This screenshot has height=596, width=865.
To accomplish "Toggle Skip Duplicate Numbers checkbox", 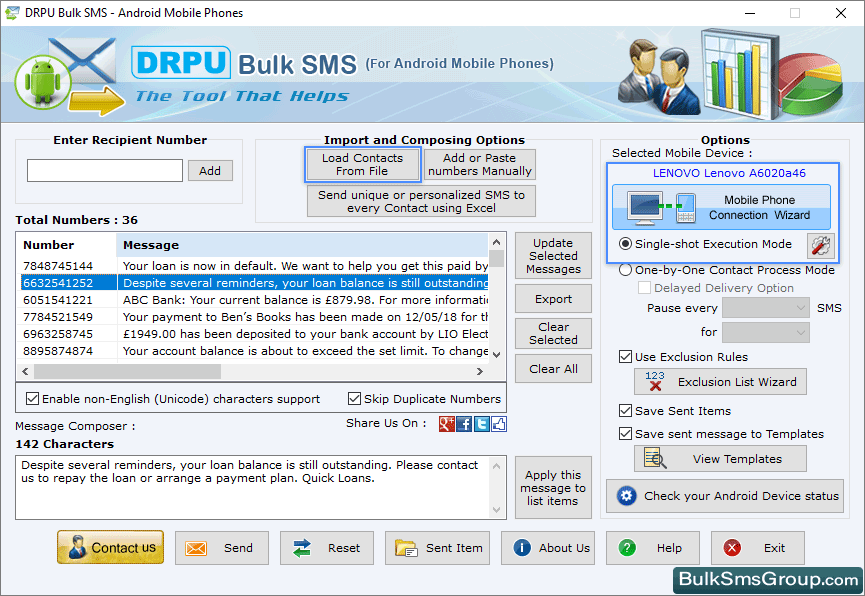I will pyautogui.click(x=354, y=398).
